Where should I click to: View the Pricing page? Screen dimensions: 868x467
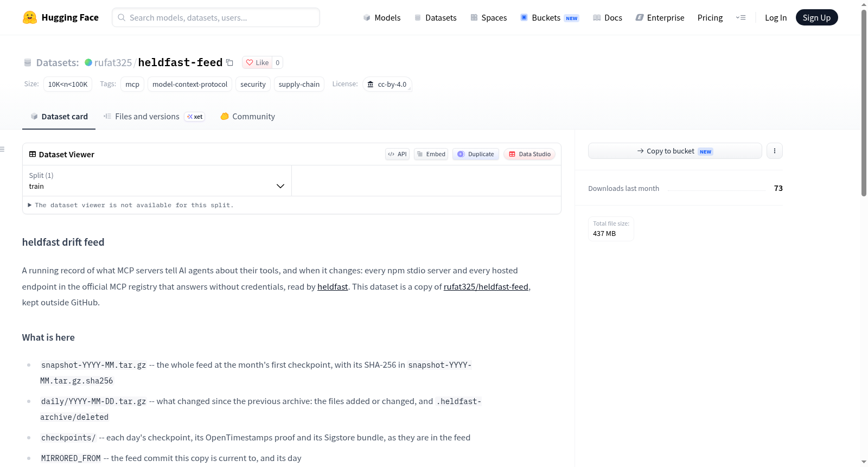click(710, 17)
